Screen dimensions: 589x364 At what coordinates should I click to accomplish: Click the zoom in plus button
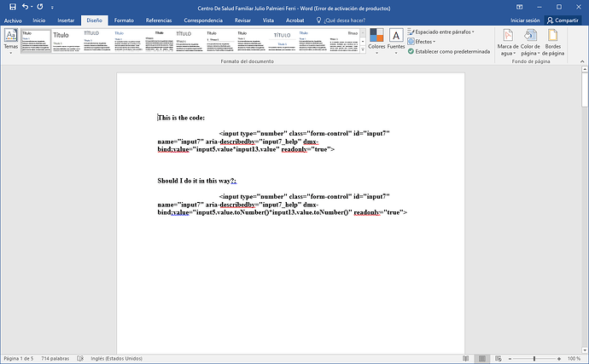(x=559, y=359)
